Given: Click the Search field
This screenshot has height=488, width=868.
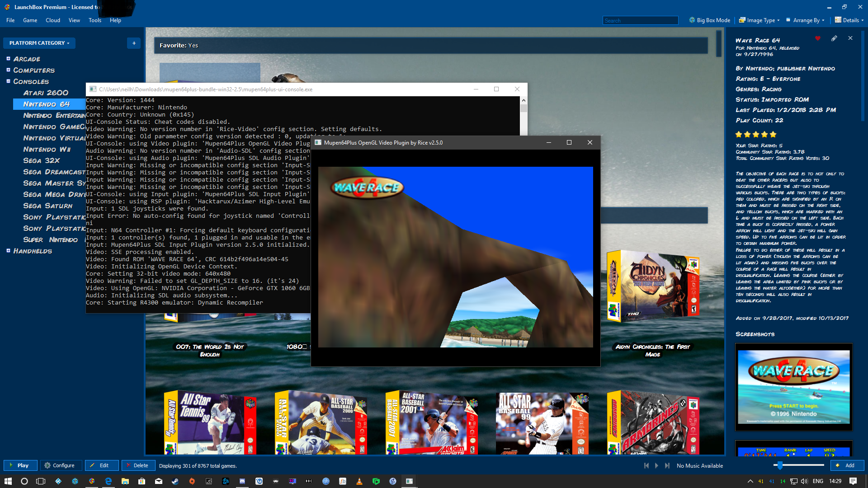Looking at the screenshot, I should pyautogui.click(x=640, y=20).
